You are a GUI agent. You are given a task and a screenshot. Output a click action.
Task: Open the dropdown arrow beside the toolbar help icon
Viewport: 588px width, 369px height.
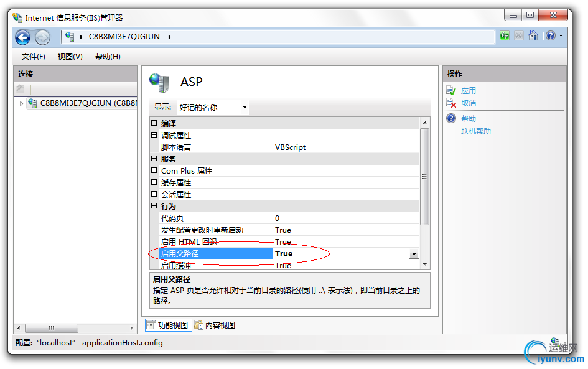point(561,36)
